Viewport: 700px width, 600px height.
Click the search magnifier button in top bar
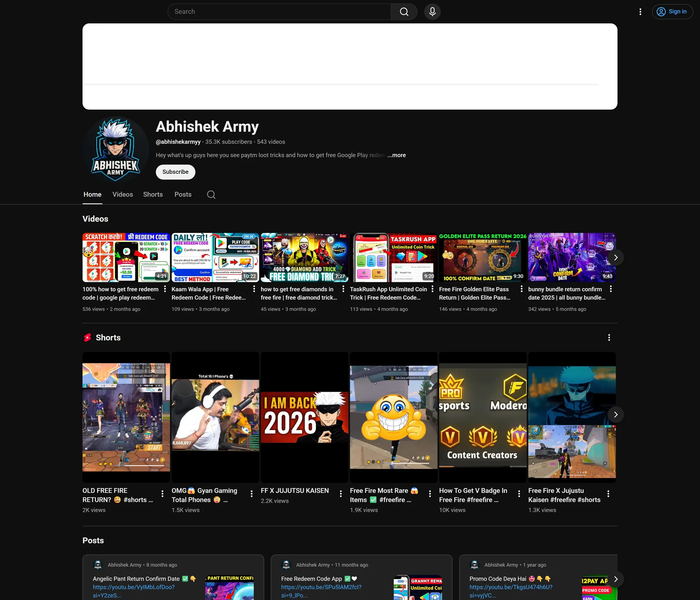click(404, 12)
